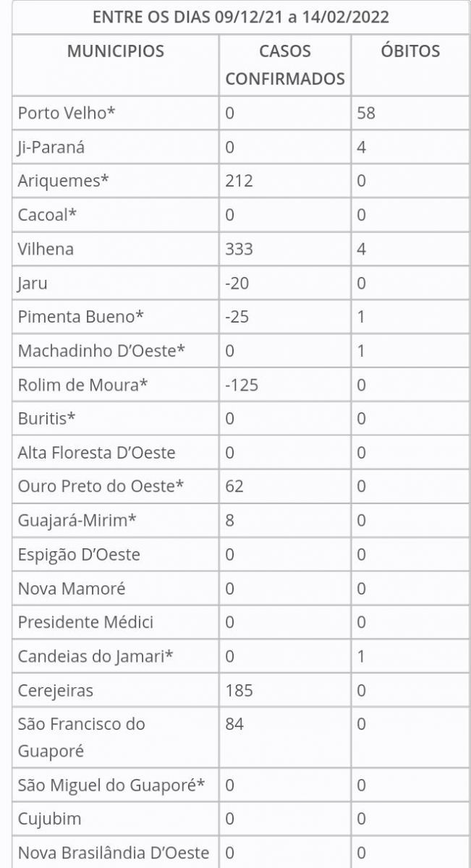Click Ouro Preto do Oeste cases value 62
471x868 pixels.
[x=234, y=486]
